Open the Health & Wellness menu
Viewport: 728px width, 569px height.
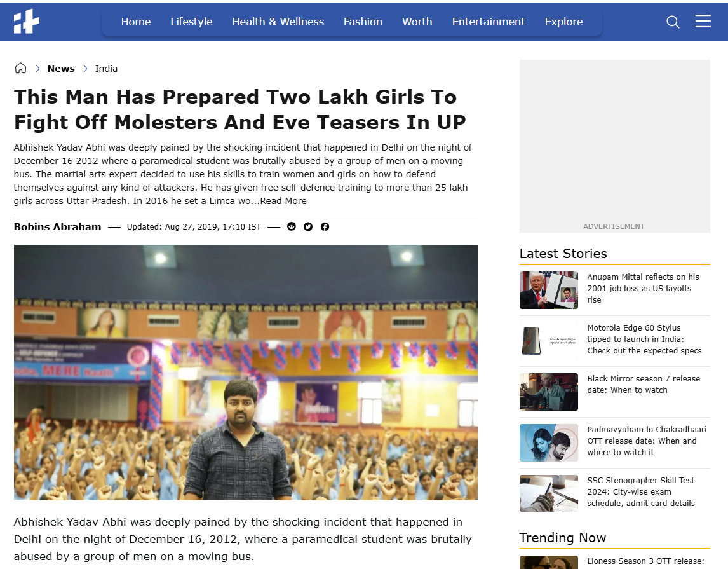[x=278, y=22]
